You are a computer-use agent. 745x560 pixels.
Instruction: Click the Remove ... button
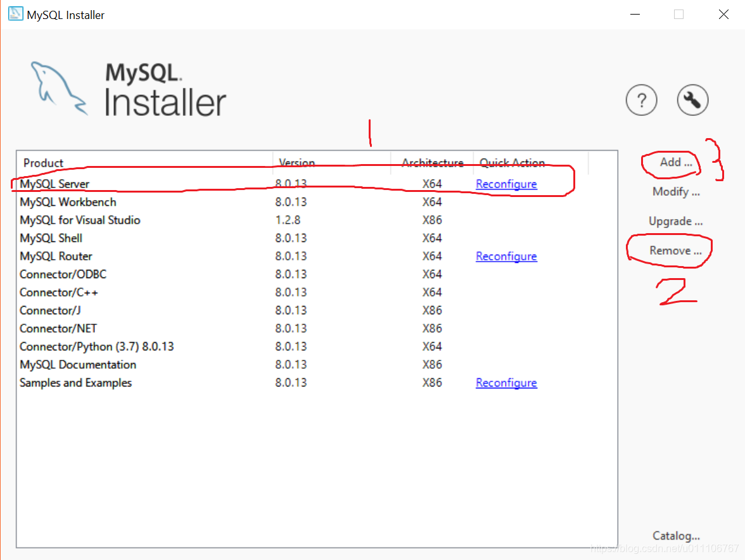coord(675,251)
